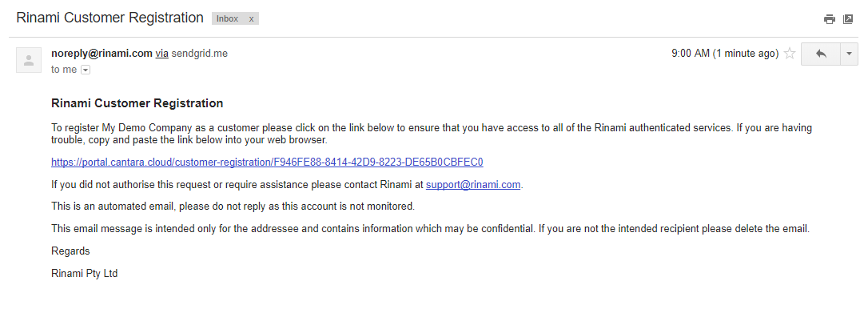Screen dimensions: 868x309
Task: Reply using the arrow button
Action: [x=820, y=54]
